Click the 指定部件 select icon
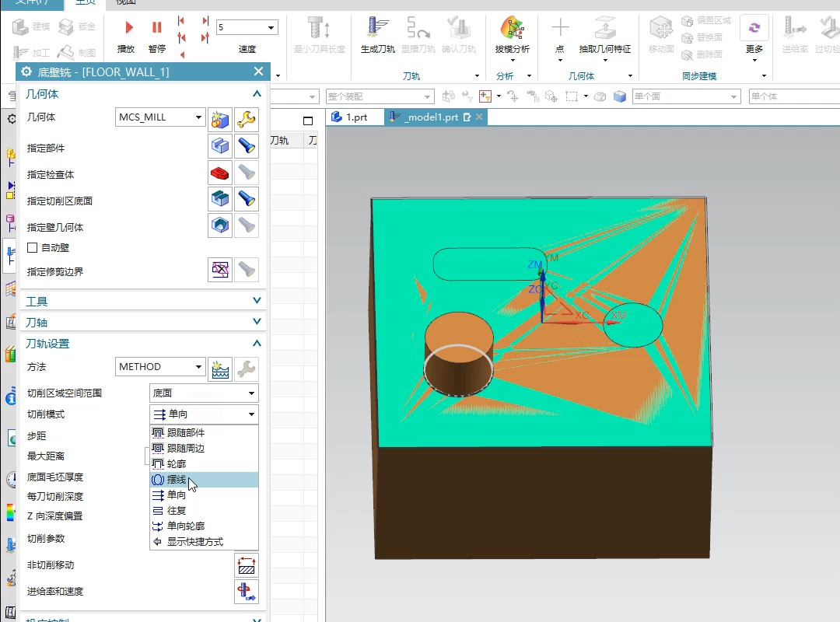The image size is (840, 622). click(220, 145)
